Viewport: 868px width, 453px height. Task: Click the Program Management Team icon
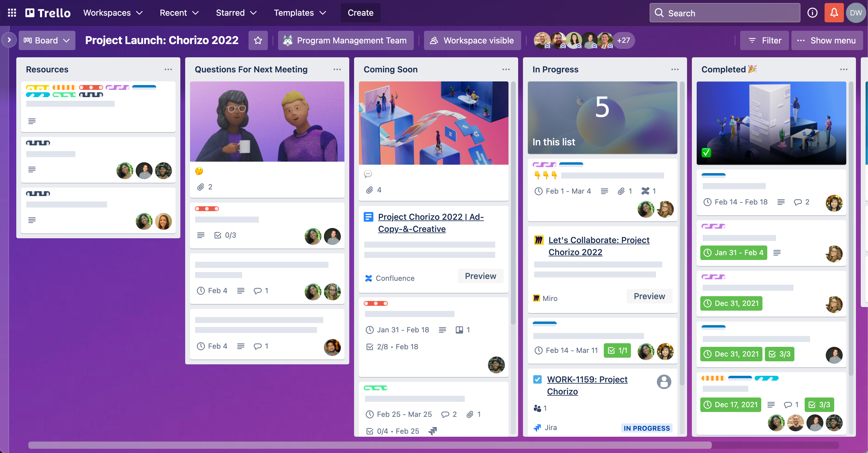[287, 40]
